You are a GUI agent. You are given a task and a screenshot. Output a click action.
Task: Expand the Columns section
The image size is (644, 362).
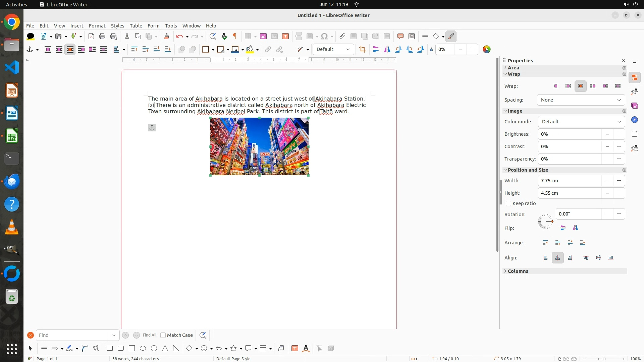point(518,271)
